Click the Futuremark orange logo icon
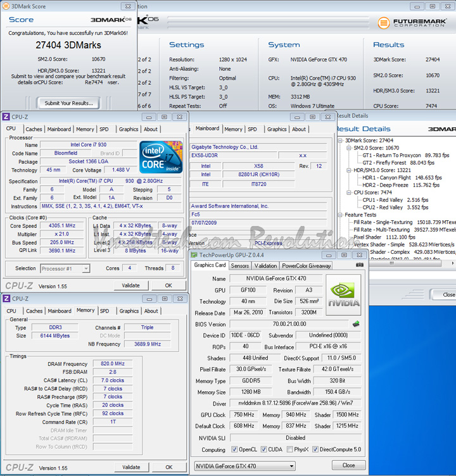Screen dimensions: 456x476 [384, 23]
